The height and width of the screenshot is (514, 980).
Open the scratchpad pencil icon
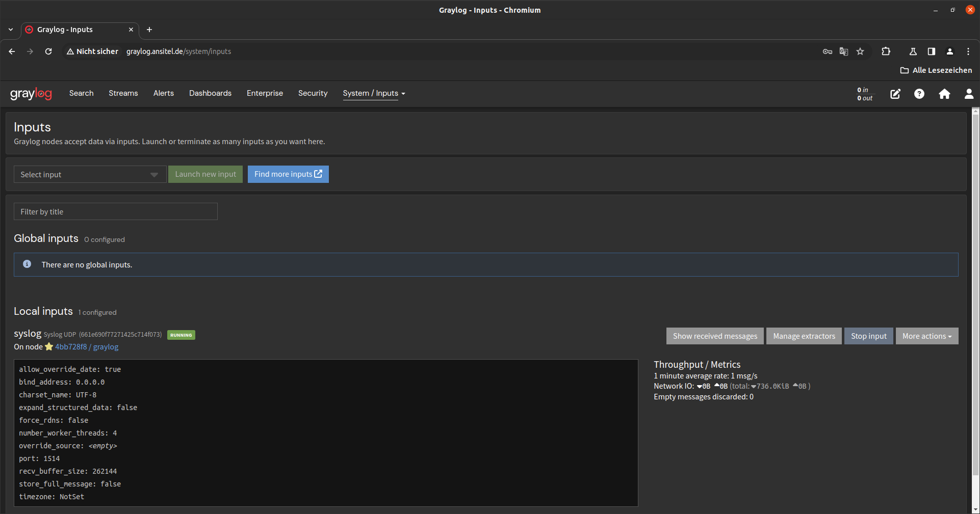click(895, 94)
